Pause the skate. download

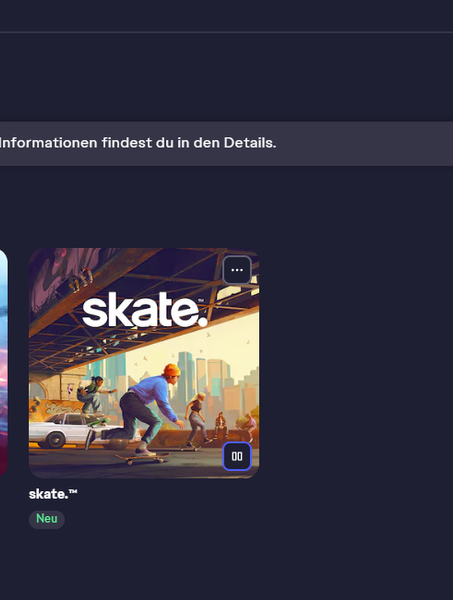click(237, 456)
